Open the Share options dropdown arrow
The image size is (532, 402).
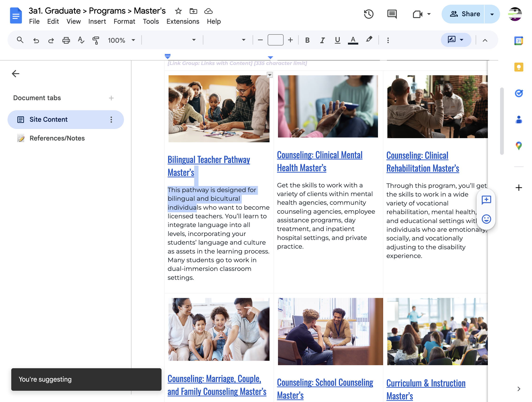click(492, 14)
